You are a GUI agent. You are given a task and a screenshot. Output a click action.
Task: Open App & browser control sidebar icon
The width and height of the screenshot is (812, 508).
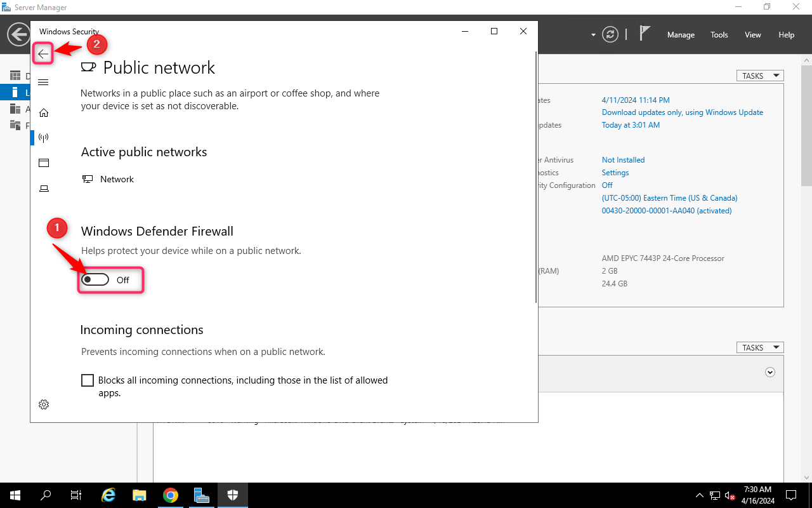tap(43, 163)
